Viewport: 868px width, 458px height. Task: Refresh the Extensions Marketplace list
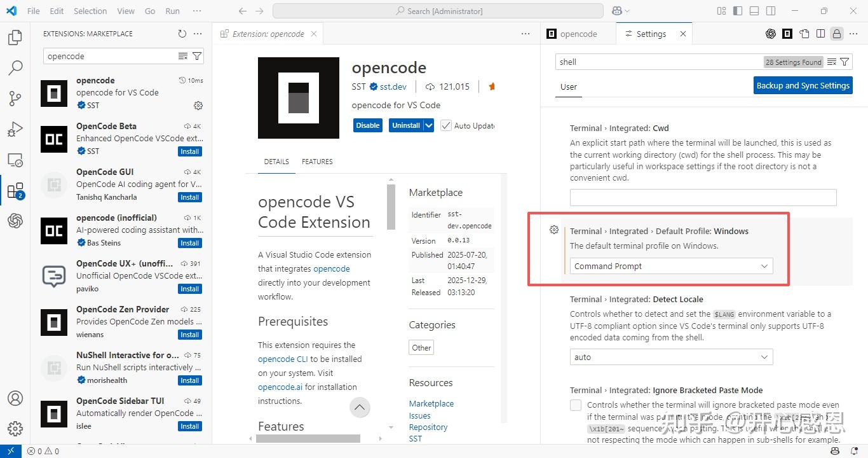pyautogui.click(x=182, y=34)
